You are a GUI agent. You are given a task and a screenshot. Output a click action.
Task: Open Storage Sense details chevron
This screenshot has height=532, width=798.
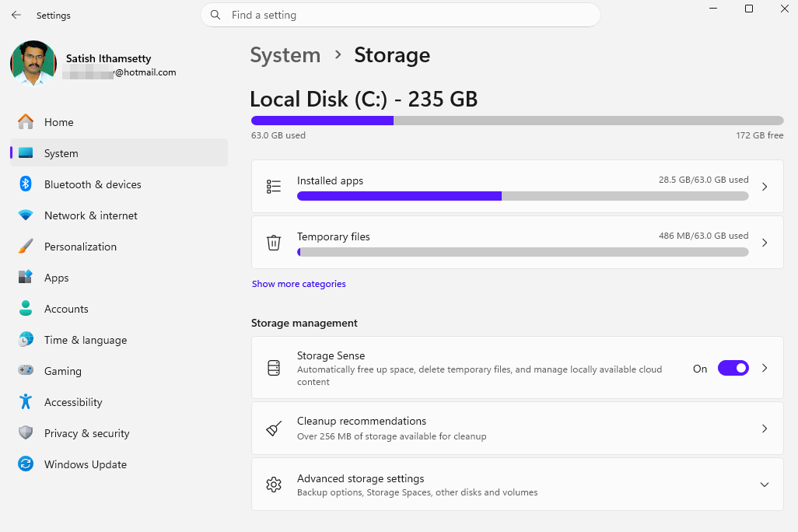pyautogui.click(x=765, y=368)
